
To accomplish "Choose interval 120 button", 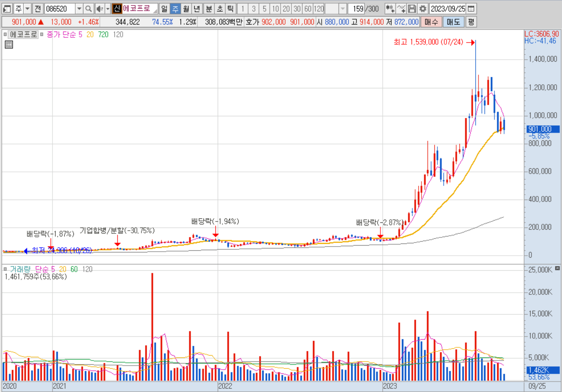I will pos(319,9).
